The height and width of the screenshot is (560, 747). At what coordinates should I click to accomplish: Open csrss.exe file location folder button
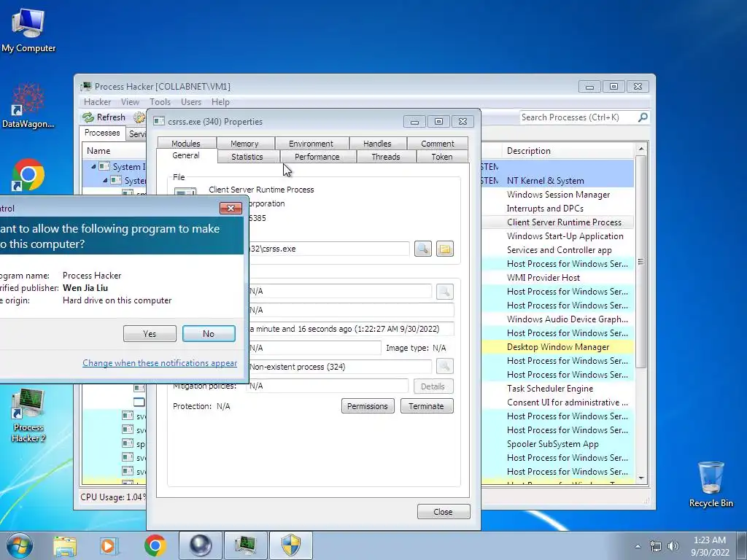coord(444,249)
